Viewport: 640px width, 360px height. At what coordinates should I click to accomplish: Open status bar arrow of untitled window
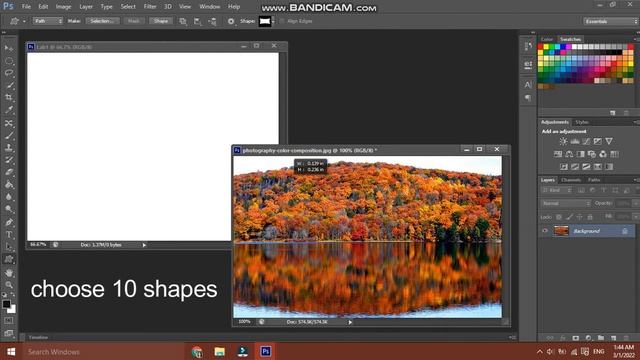pyautogui.click(x=144, y=245)
